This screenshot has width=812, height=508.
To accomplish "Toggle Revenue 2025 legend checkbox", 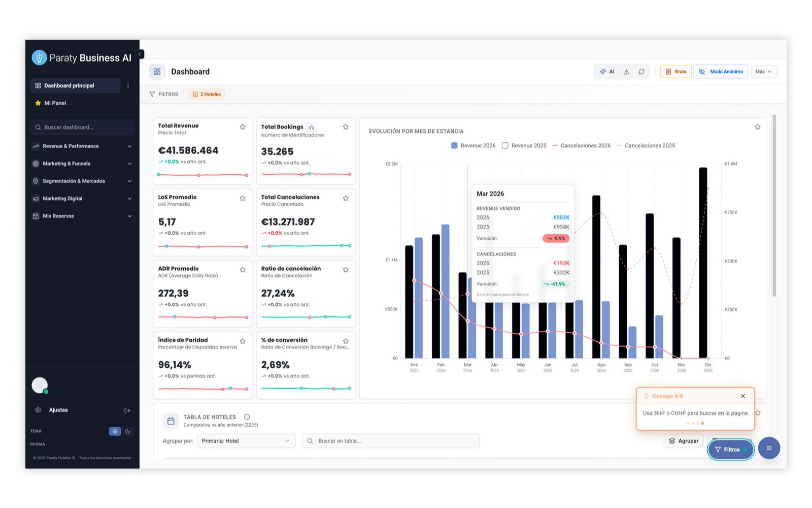I will [x=505, y=146].
